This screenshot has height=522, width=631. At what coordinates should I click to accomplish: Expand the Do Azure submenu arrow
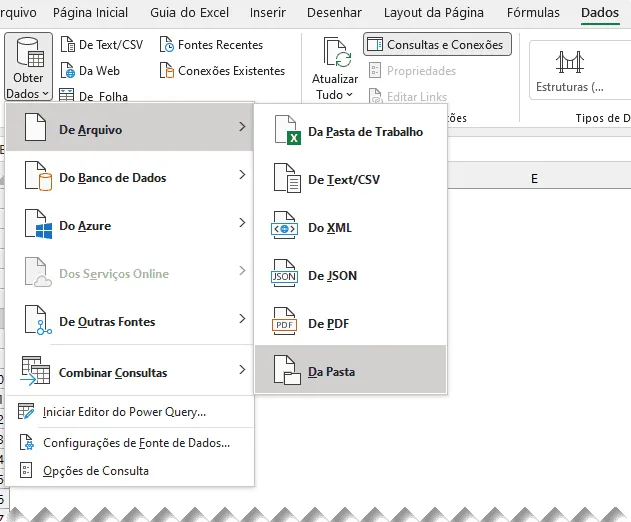tap(242, 223)
